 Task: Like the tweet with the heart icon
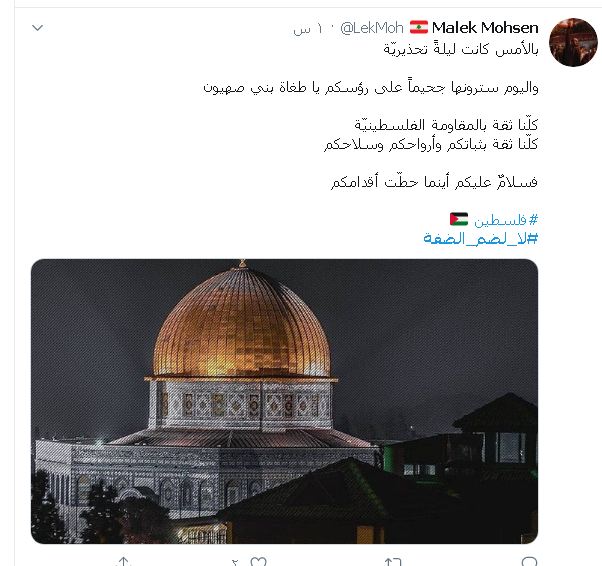tap(258, 562)
